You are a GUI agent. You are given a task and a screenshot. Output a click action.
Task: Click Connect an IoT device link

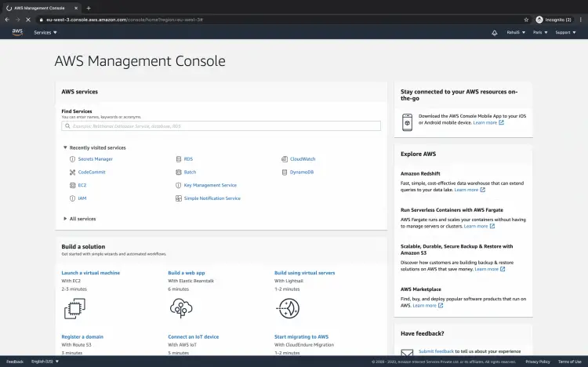[x=194, y=337]
